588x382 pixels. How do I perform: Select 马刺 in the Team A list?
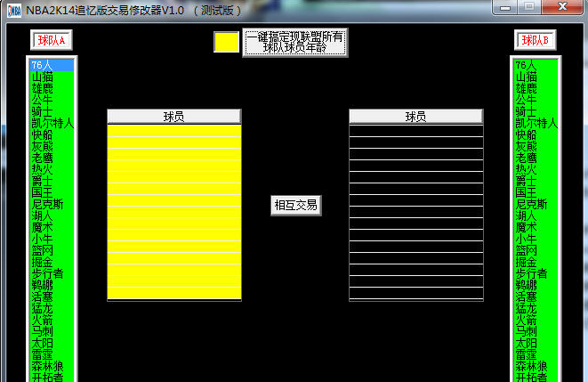pos(52,331)
